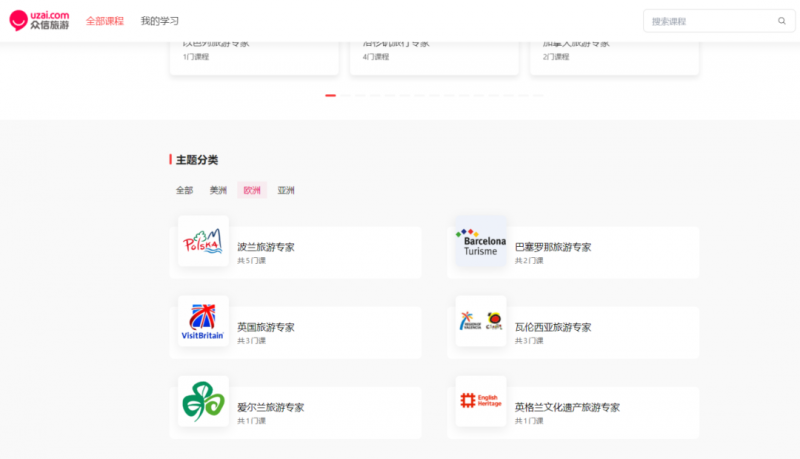Screen dimensions: 800x459
Task: Click the search magnifier icon
Action: pos(782,21)
